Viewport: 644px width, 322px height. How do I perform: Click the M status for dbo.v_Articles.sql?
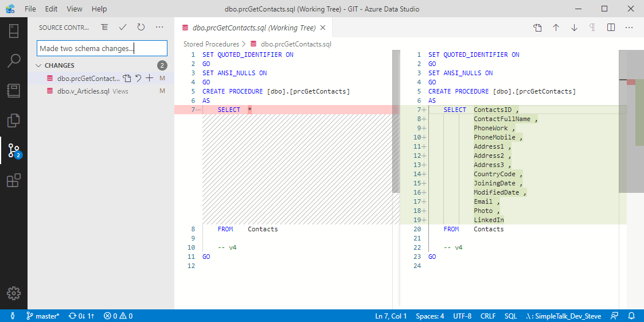click(x=162, y=91)
